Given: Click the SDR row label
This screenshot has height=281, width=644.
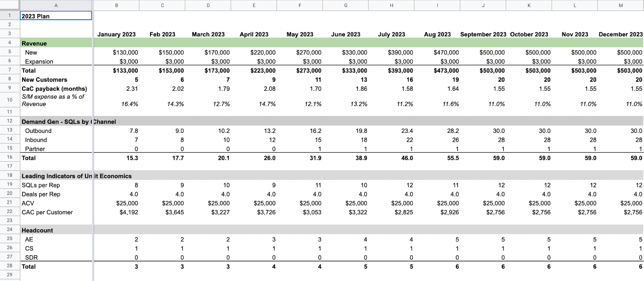Looking at the screenshot, I should (31, 257).
